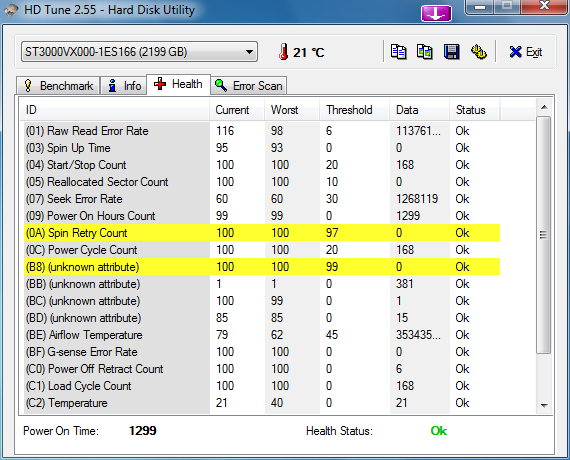
Task: Switch to the Error Scan tab
Action: (x=249, y=86)
